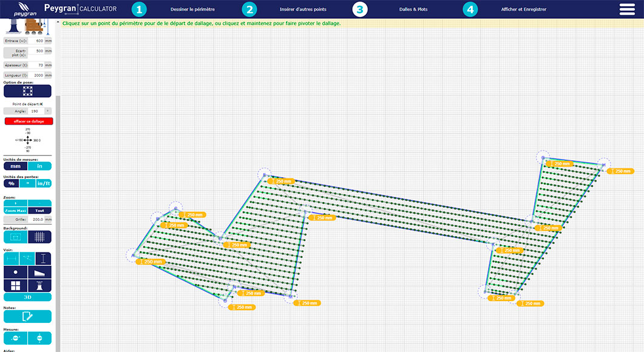Click the épaisseur (t) input field
The width and height of the screenshot is (644, 352).
tap(36, 65)
